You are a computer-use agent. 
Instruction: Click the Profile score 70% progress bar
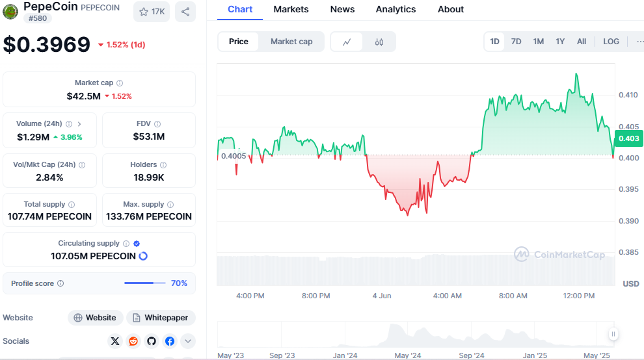click(145, 283)
